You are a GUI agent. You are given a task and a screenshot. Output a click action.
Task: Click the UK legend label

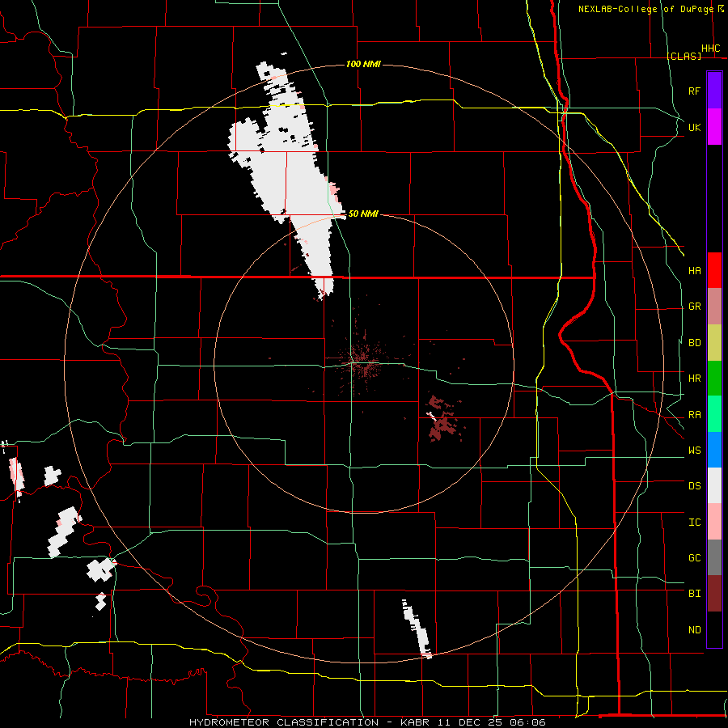pyautogui.click(x=694, y=127)
